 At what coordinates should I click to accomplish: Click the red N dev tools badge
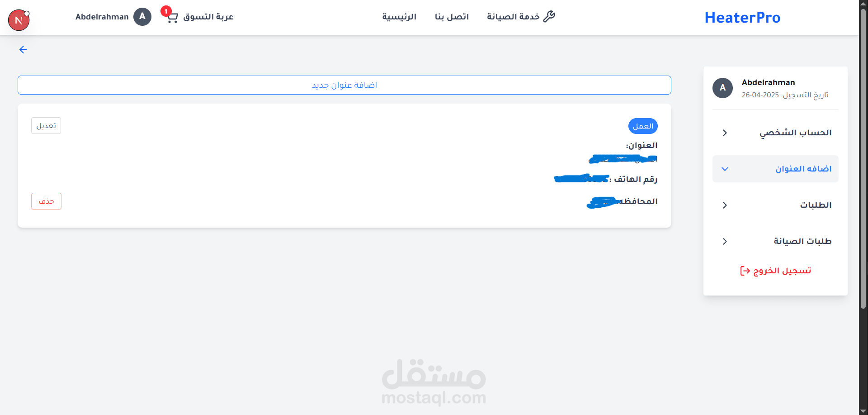tap(19, 20)
